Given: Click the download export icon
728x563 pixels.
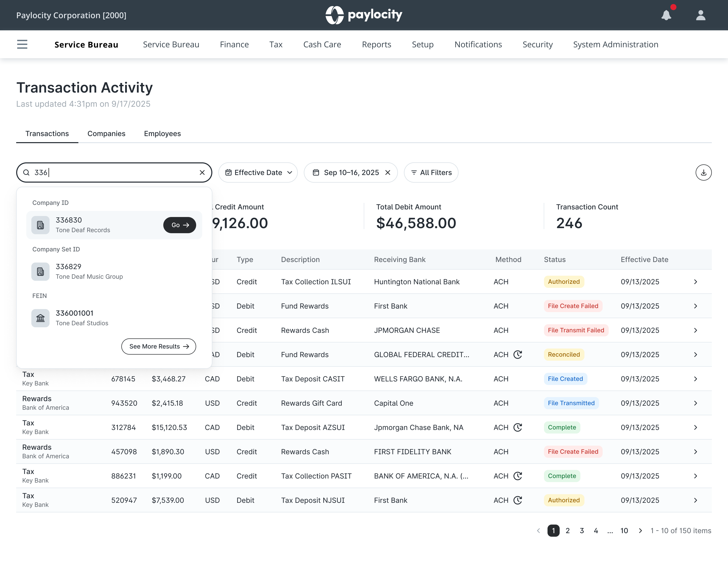Looking at the screenshot, I should pyautogui.click(x=703, y=172).
